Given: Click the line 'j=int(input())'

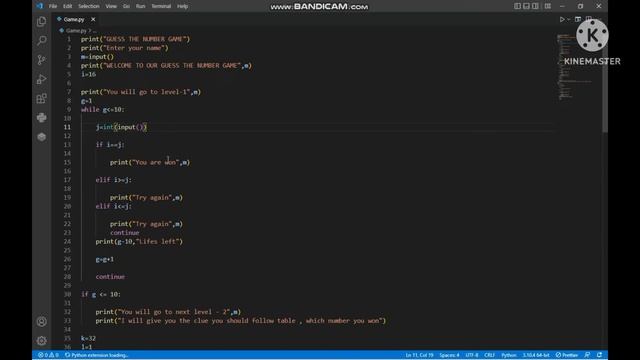Looking at the screenshot, I should click(121, 127).
